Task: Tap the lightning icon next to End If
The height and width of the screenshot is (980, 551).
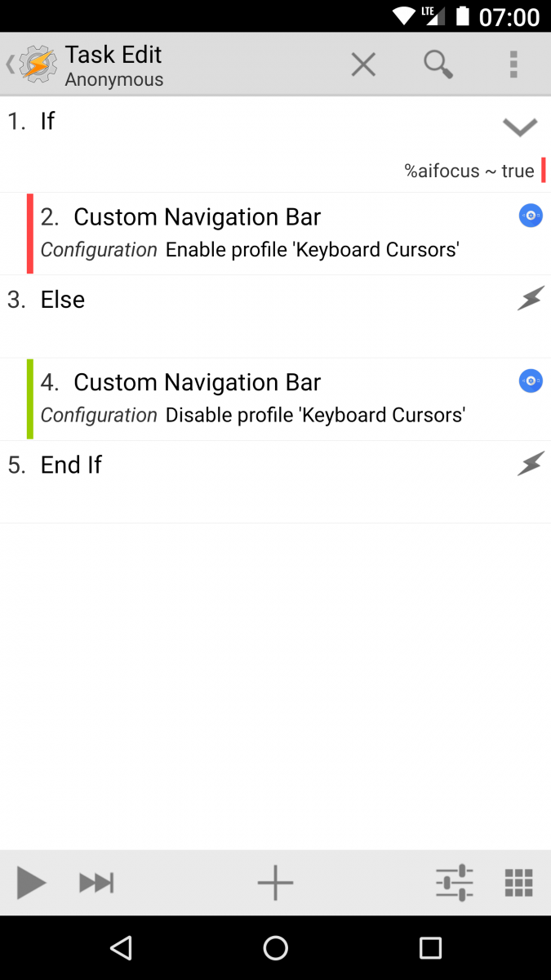Action: 531,463
